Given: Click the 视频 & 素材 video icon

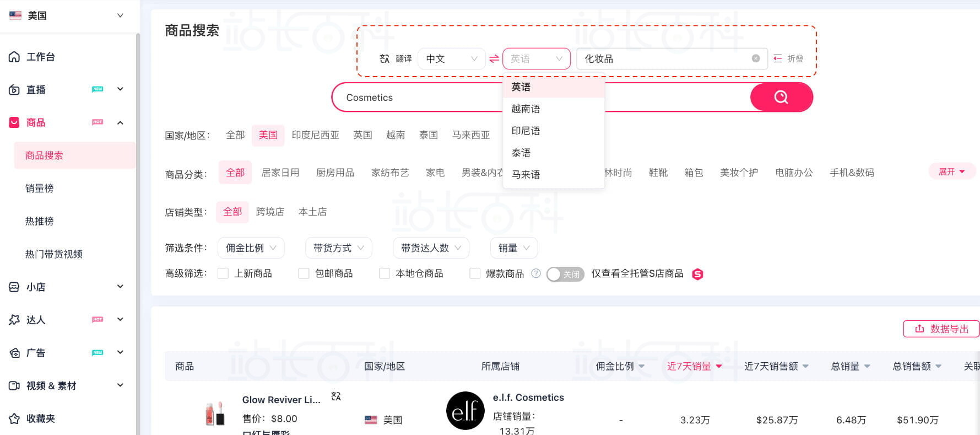Looking at the screenshot, I should [x=14, y=386].
